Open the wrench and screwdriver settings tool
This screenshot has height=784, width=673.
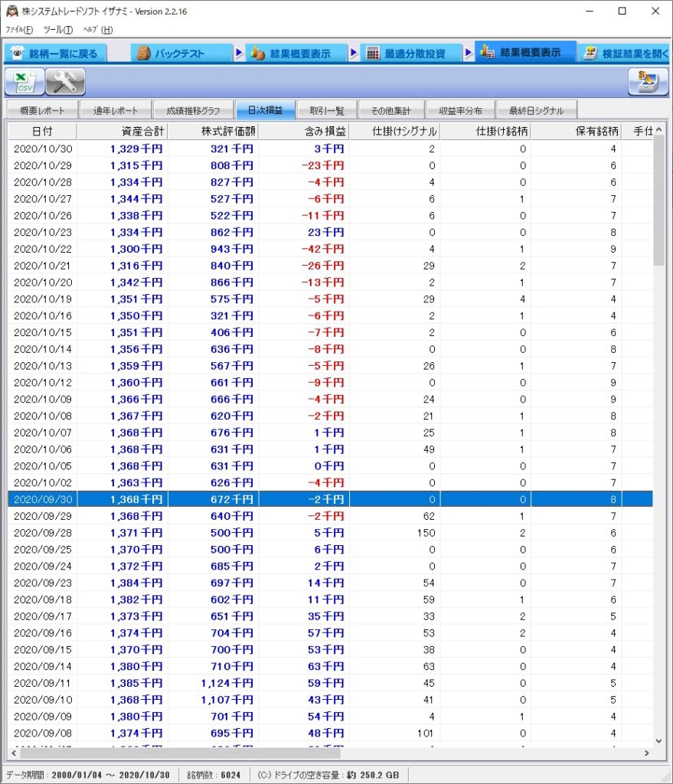click(x=65, y=81)
